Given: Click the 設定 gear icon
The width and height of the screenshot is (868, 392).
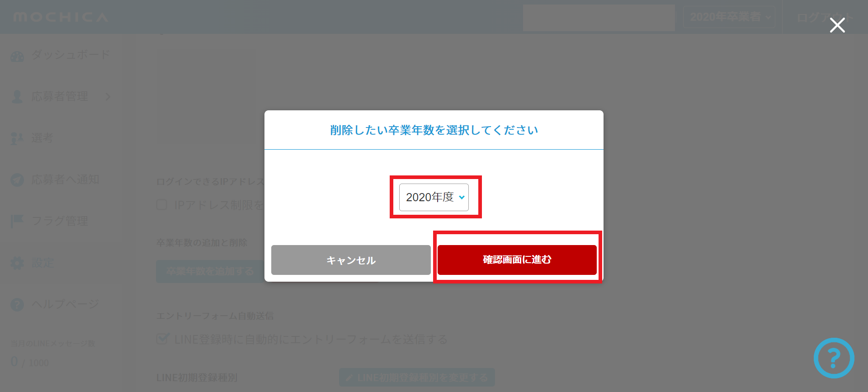Looking at the screenshot, I should coord(17,263).
